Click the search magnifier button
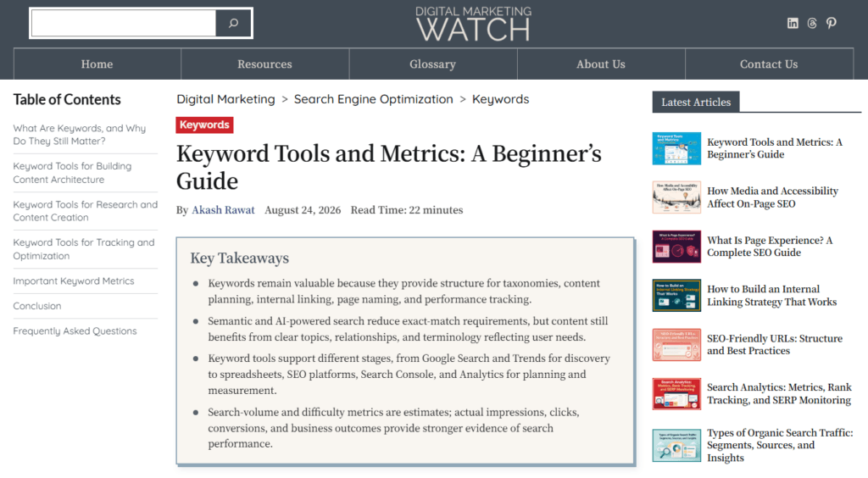 (x=234, y=23)
